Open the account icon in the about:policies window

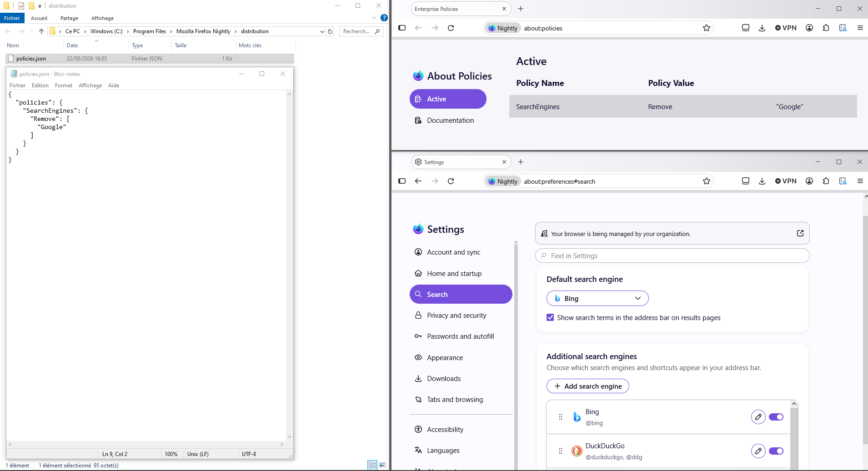click(809, 28)
